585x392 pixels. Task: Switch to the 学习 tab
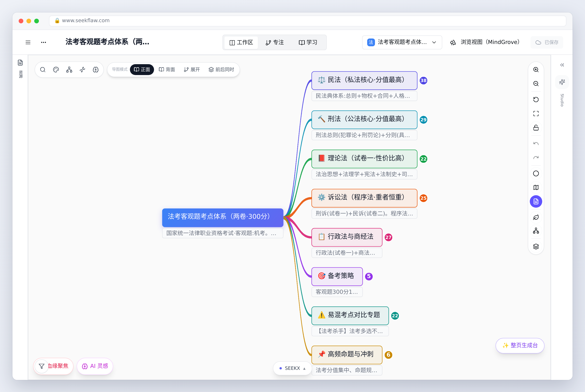308,43
